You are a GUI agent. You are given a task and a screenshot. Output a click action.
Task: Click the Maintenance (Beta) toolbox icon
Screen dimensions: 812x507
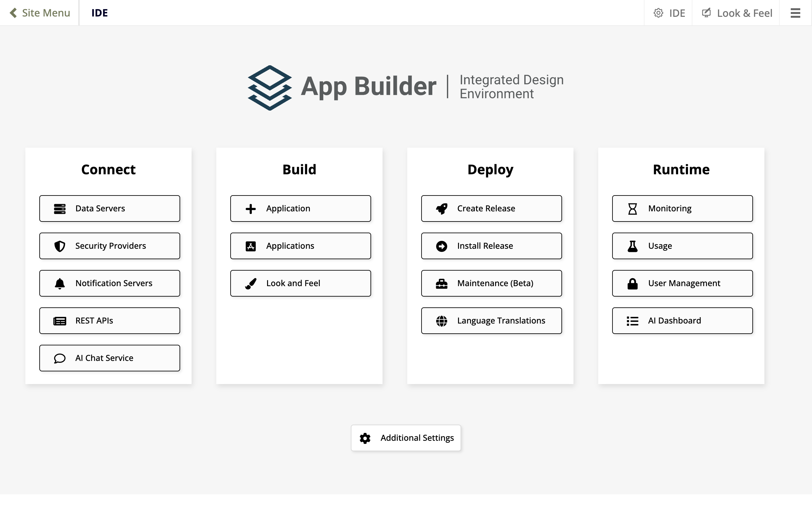click(x=442, y=283)
